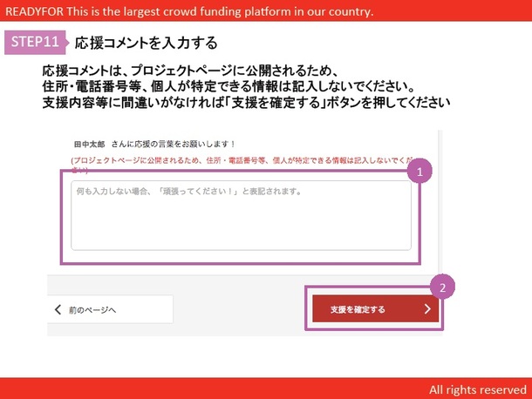Focus the support comment text area
532x399 pixels.
240,215
